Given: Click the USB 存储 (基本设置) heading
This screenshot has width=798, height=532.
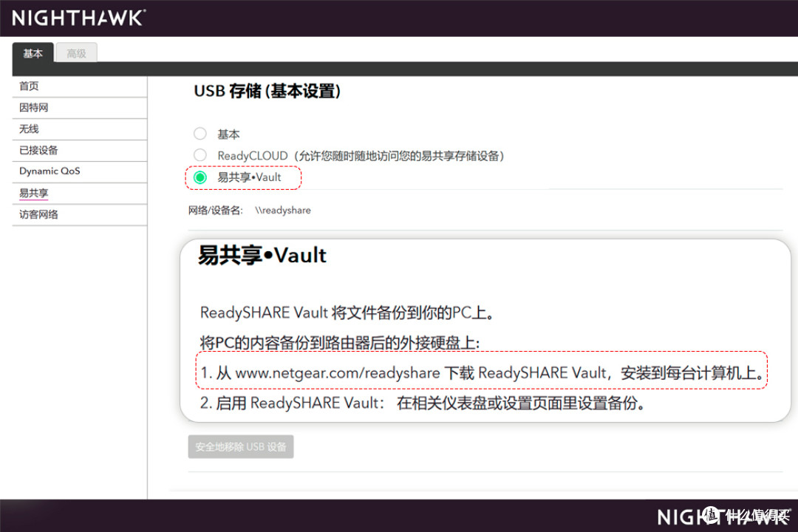Looking at the screenshot, I should coord(267,91).
